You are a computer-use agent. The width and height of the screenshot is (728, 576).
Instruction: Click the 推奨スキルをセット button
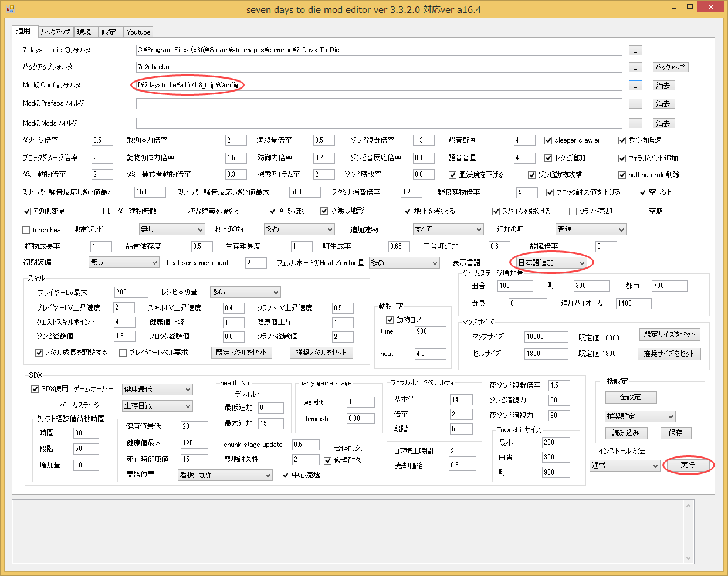coord(321,353)
